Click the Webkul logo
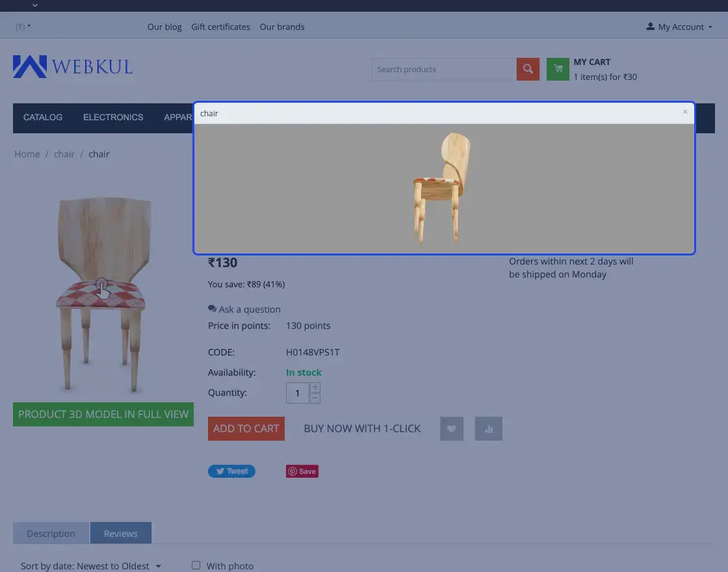 73,66
